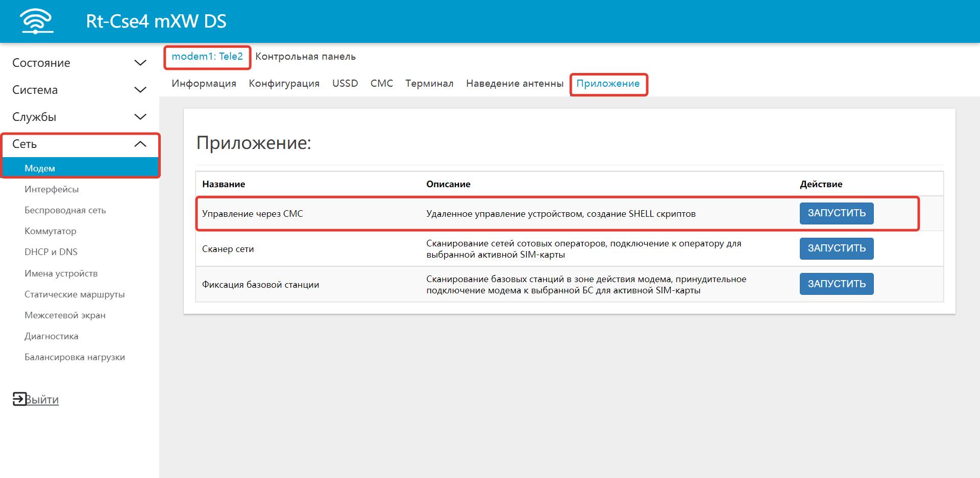Launch Управление через СМС application
Screen dimensions: 980x478
click(837, 213)
